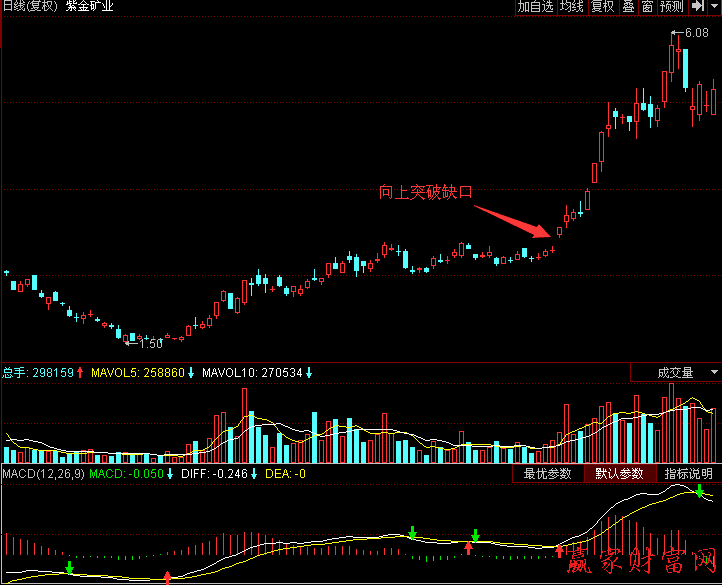Viewport: 722px width, 585px height.
Task: Open 指标说明 indicator description
Action: [x=688, y=474]
